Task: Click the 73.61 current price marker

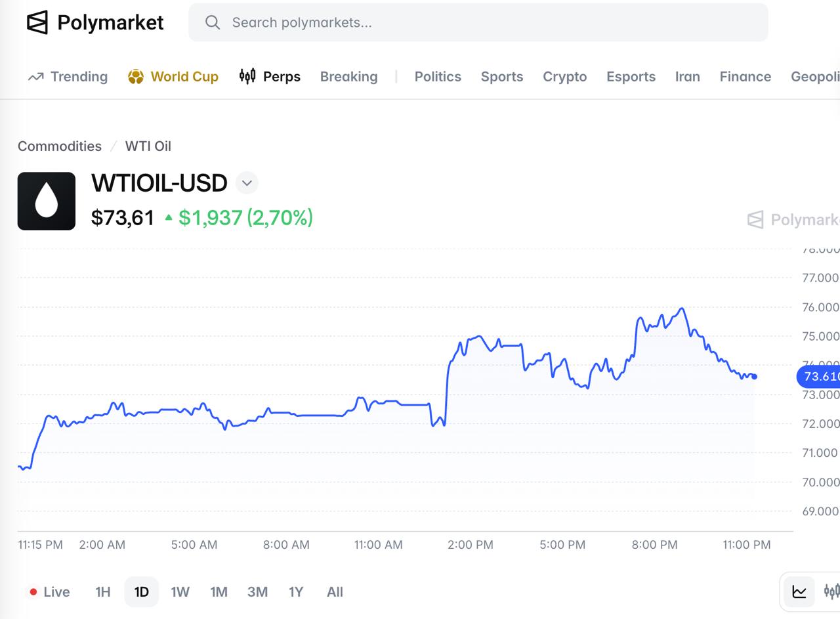Action: click(x=818, y=376)
